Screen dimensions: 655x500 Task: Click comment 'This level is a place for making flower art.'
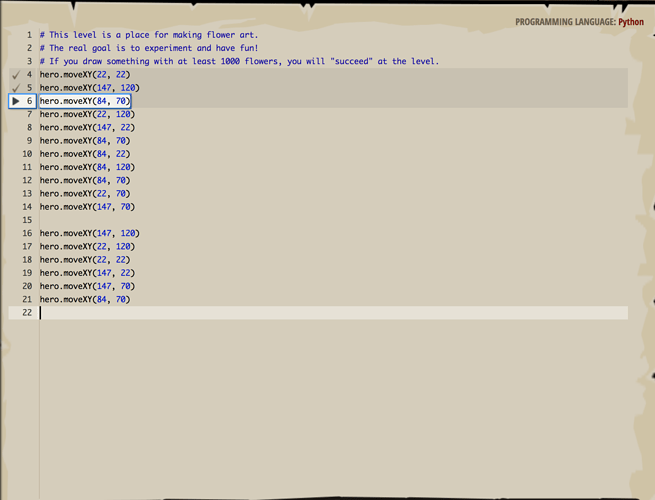[149, 35]
